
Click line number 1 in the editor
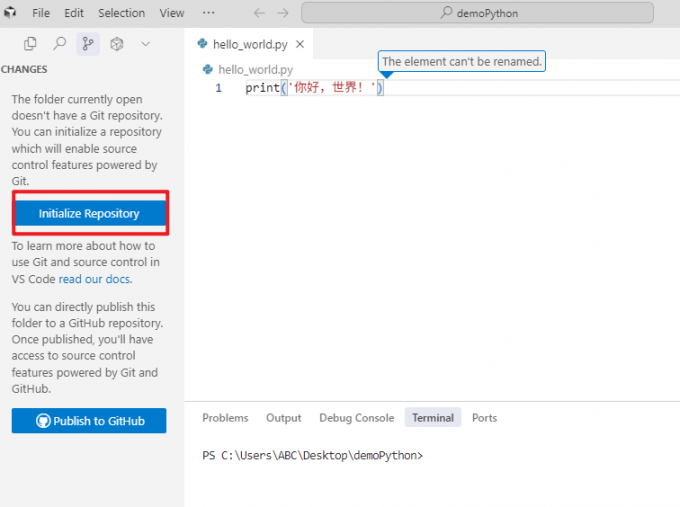tap(219, 88)
